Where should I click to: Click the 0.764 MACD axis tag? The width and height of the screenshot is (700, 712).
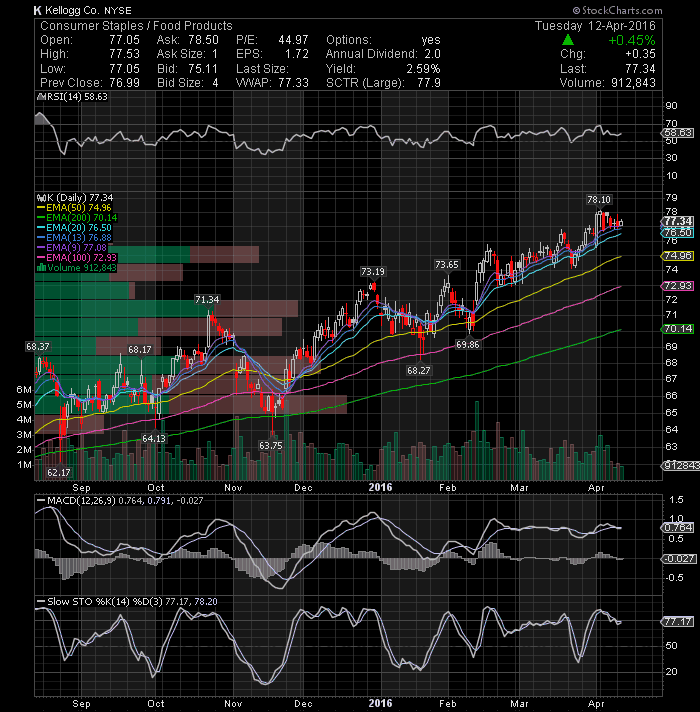coord(678,528)
